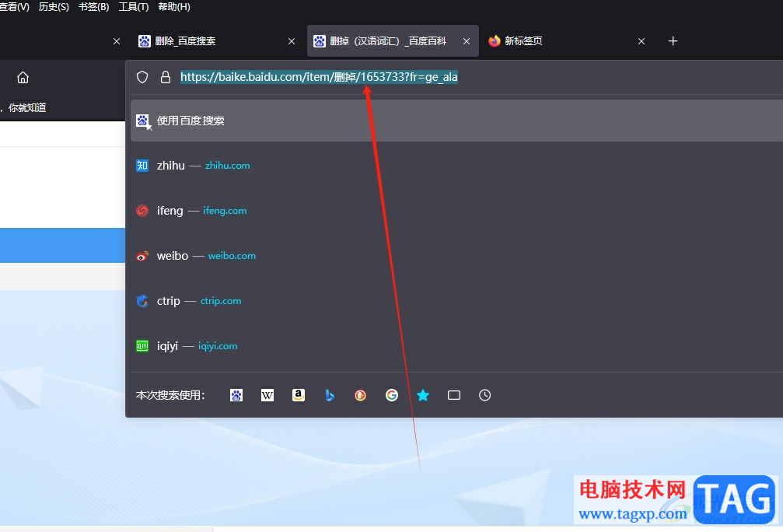
Task: Search open tabs using the tab icon
Action: pos(454,395)
